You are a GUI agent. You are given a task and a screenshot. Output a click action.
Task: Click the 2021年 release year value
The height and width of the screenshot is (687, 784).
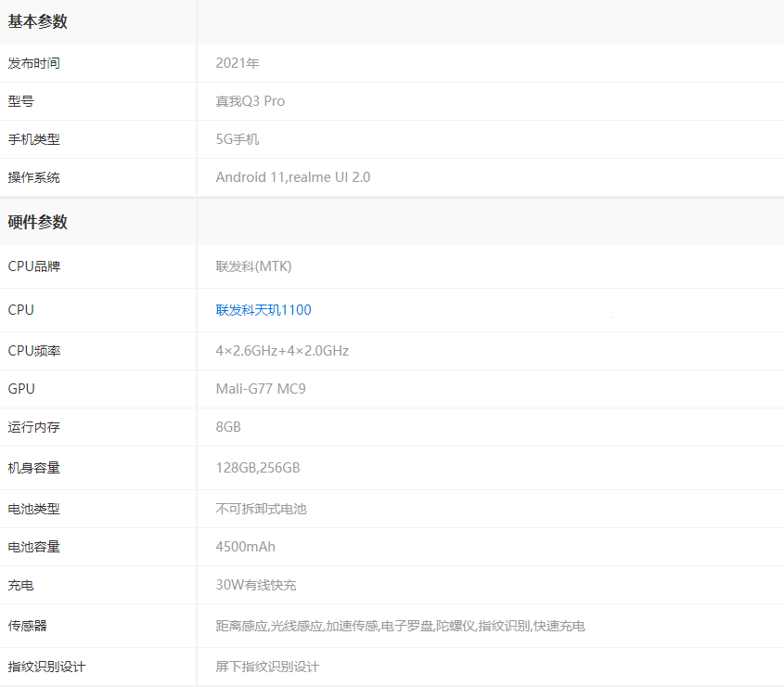[238, 63]
